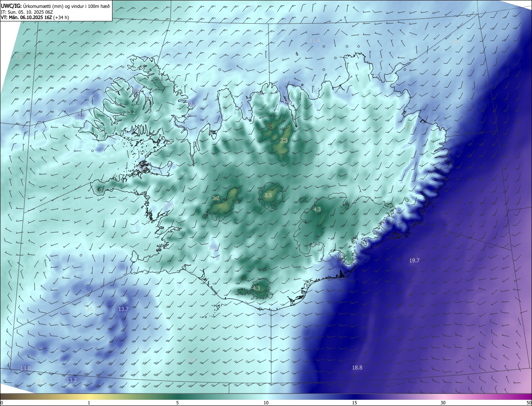Click the 3.5 value label on the map
532x406 pixels.
click(268, 196)
